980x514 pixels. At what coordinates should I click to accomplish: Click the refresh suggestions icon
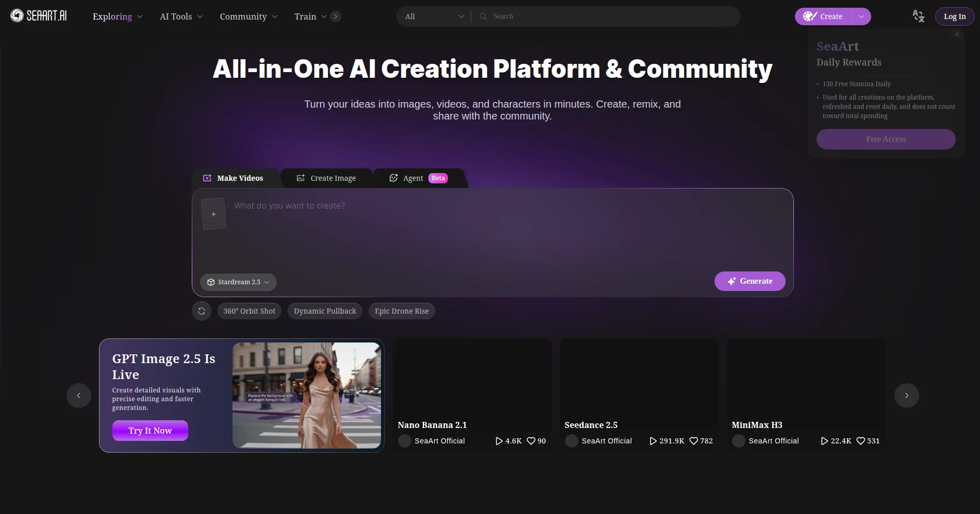(202, 311)
